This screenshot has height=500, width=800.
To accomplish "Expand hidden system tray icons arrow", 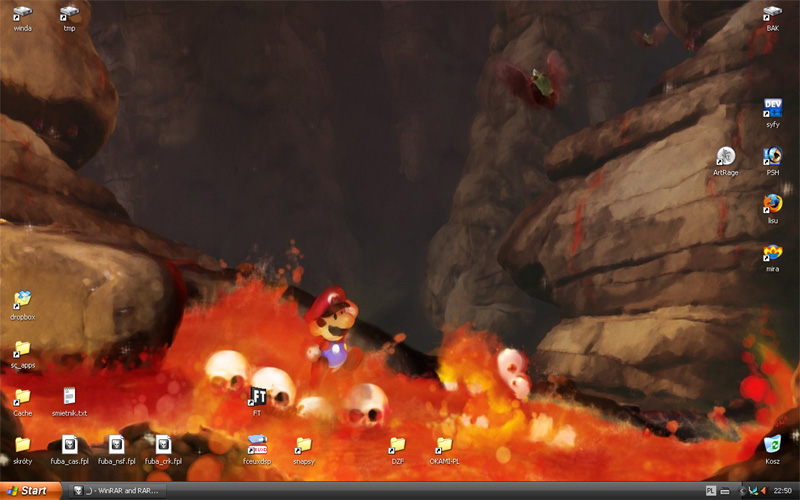I will point(742,491).
